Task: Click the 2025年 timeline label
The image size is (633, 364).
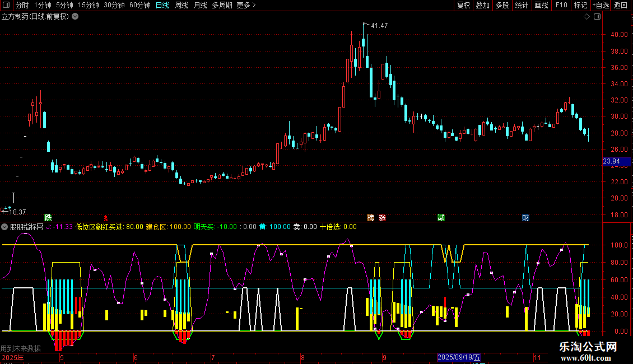Action: point(12,357)
